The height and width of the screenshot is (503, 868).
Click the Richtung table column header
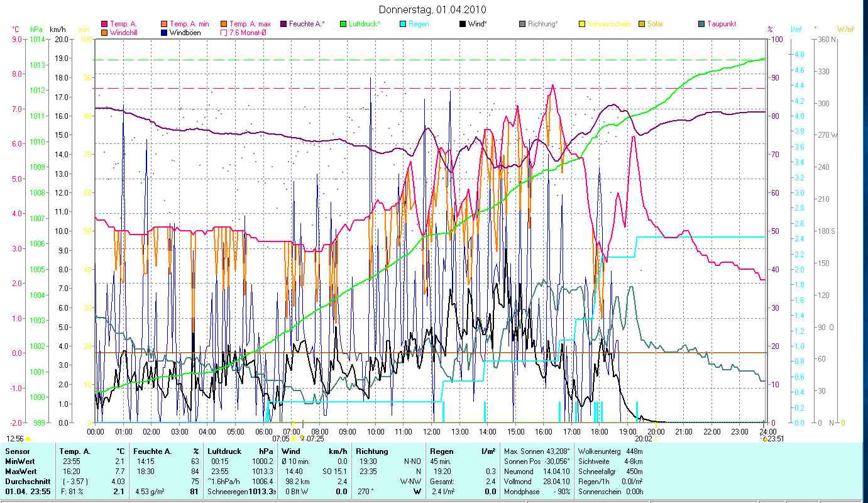[x=372, y=451]
